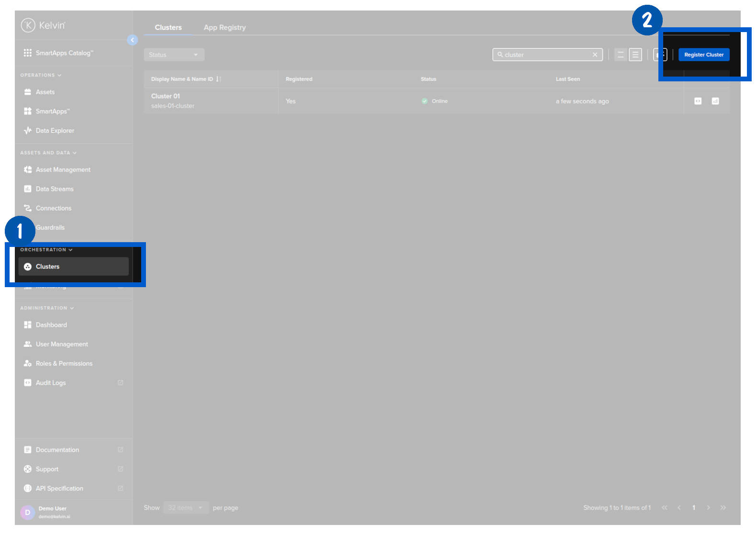Clear the cluster search field text
Screen dimensions: 756x536
coord(595,55)
